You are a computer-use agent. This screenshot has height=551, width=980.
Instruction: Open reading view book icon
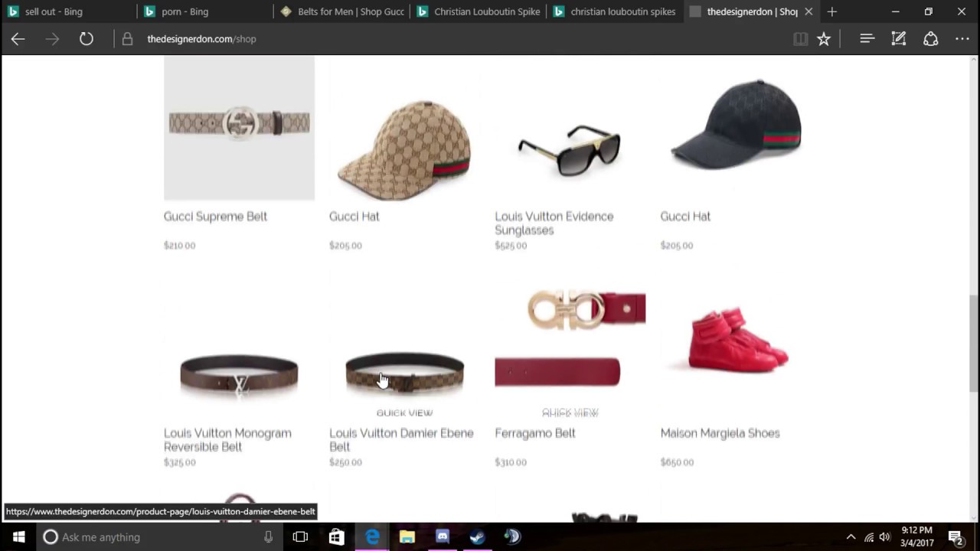(x=800, y=39)
